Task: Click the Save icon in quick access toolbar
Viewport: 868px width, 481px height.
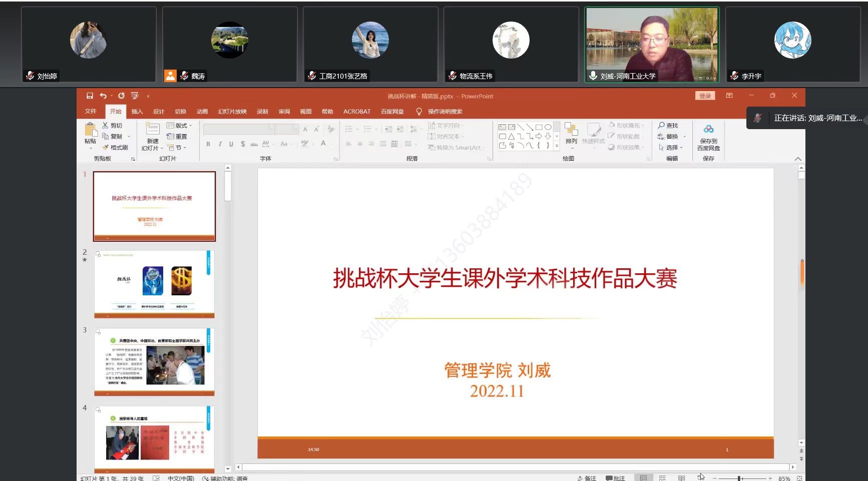Action: pos(90,96)
